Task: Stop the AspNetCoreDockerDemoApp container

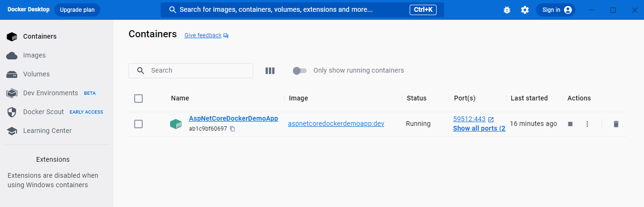Action: [570, 124]
